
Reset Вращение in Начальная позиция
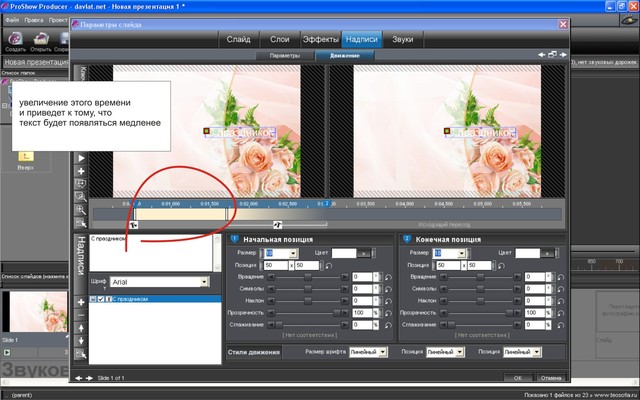[388, 277]
